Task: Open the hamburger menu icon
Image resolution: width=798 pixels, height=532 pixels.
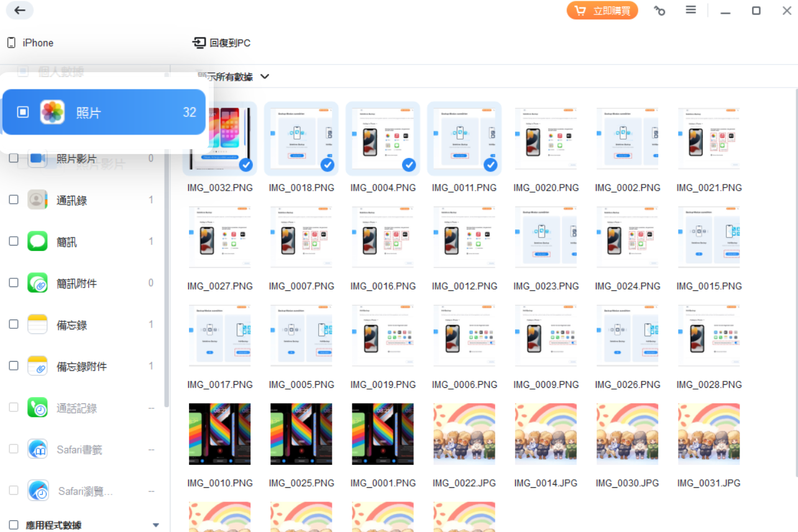Action: click(x=690, y=11)
